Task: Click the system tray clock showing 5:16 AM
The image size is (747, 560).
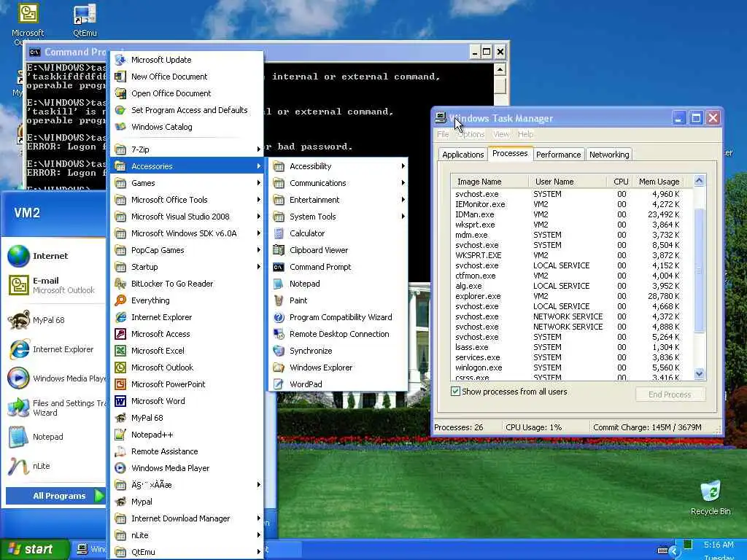Action: pyautogui.click(x=719, y=545)
